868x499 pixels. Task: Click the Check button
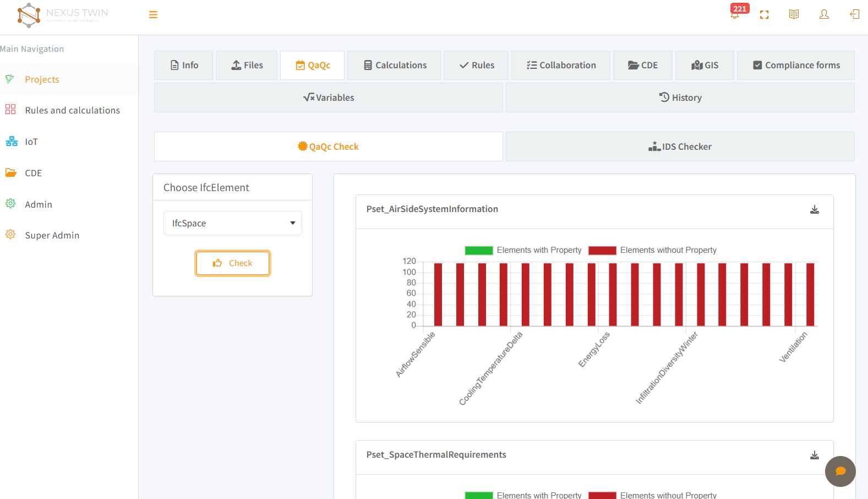click(x=233, y=263)
